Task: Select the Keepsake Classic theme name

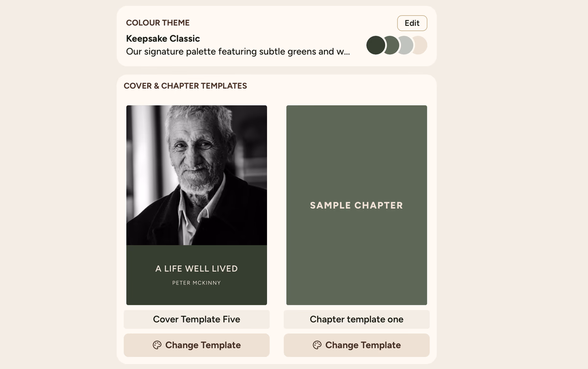Action: [x=163, y=39]
